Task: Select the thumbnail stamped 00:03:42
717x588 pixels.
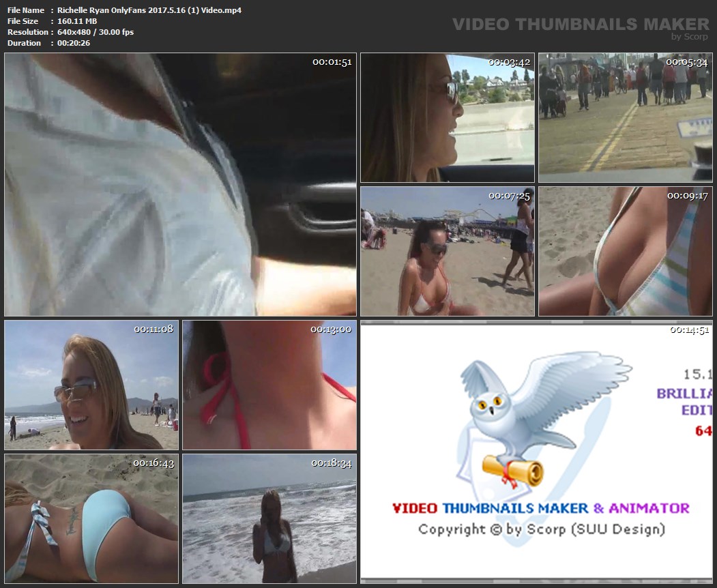Action: point(447,117)
